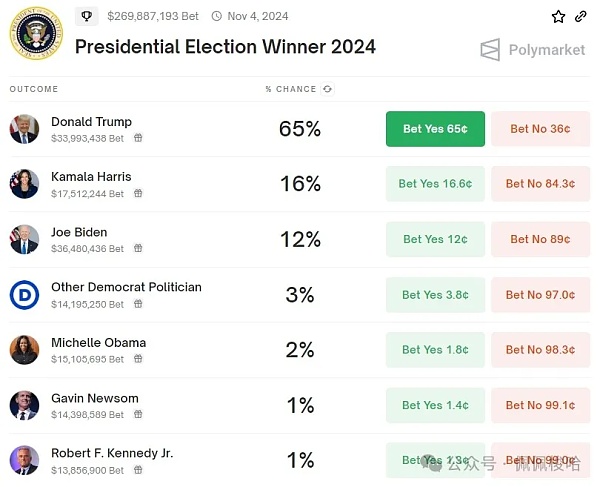
Task: Choose Bet Yes 16.6¢ for Kamala Harris
Action: point(435,184)
